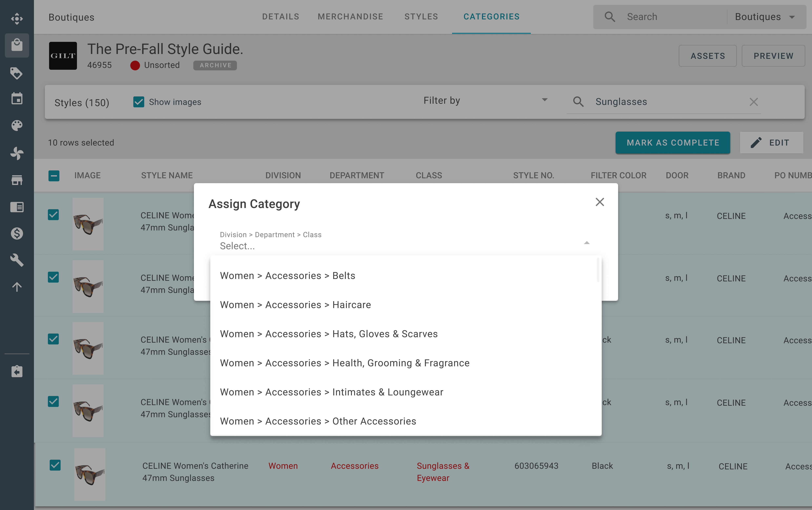Click the EDIT button with pencil
Viewport: 812px width, 510px height.
[771, 143]
